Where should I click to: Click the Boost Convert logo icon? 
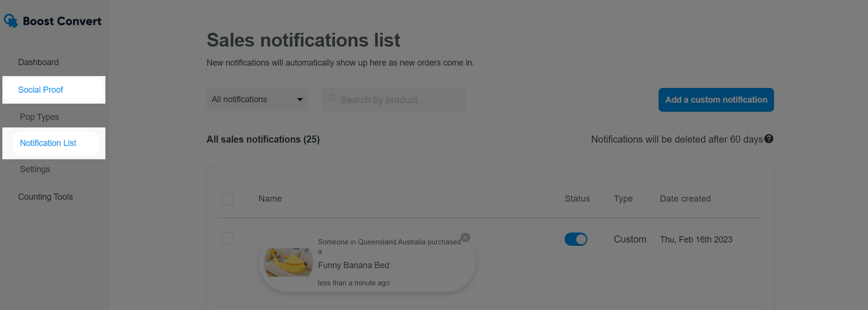(11, 21)
